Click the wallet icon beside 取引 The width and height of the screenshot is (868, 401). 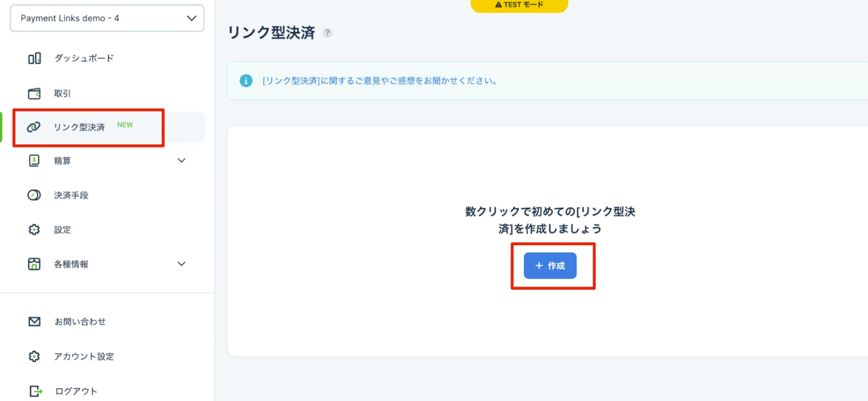(34, 93)
